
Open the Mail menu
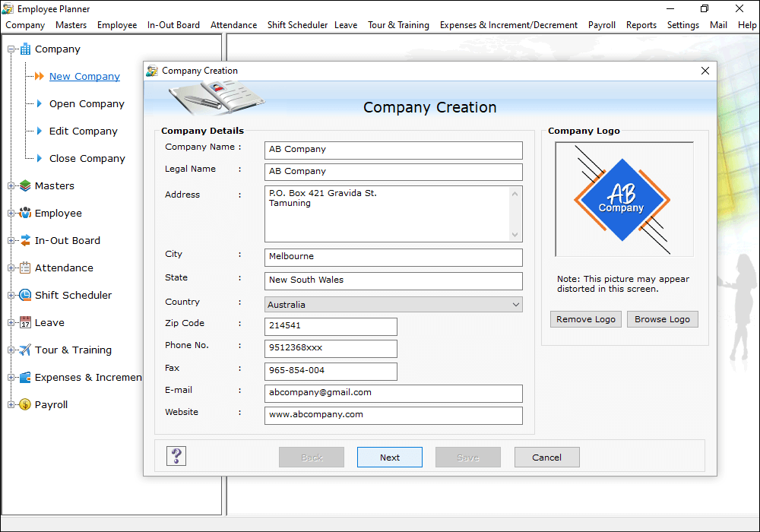pyautogui.click(x=718, y=25)
